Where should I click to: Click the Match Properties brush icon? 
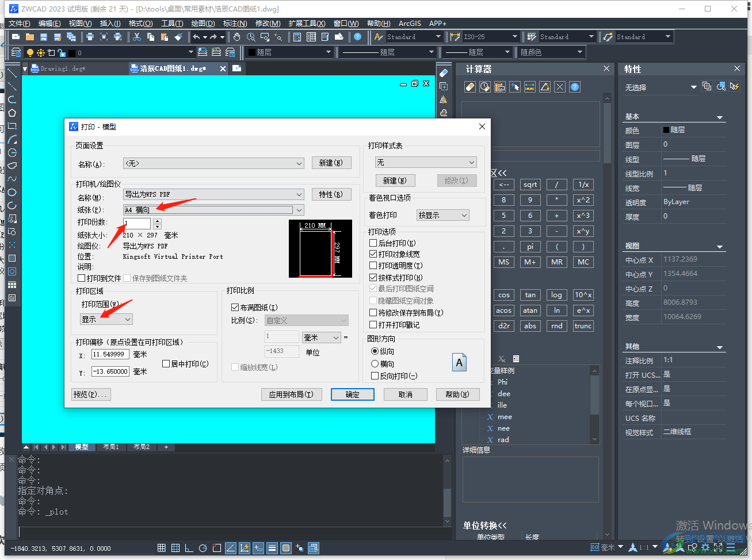click(x=178, y=37)
